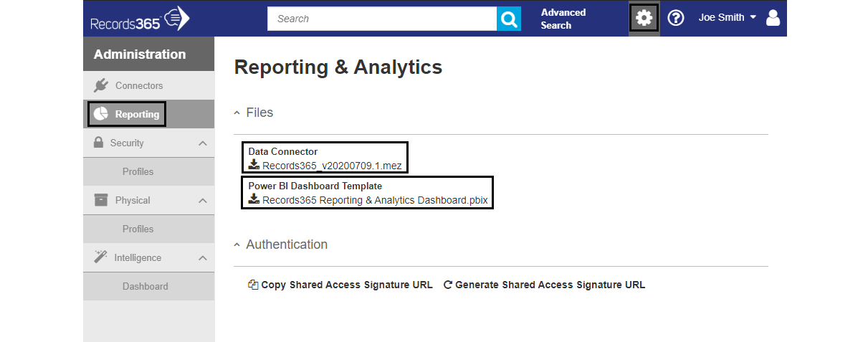Click the search magnifier button
This screenshot has width=868, height=342.
coord(508,19)
